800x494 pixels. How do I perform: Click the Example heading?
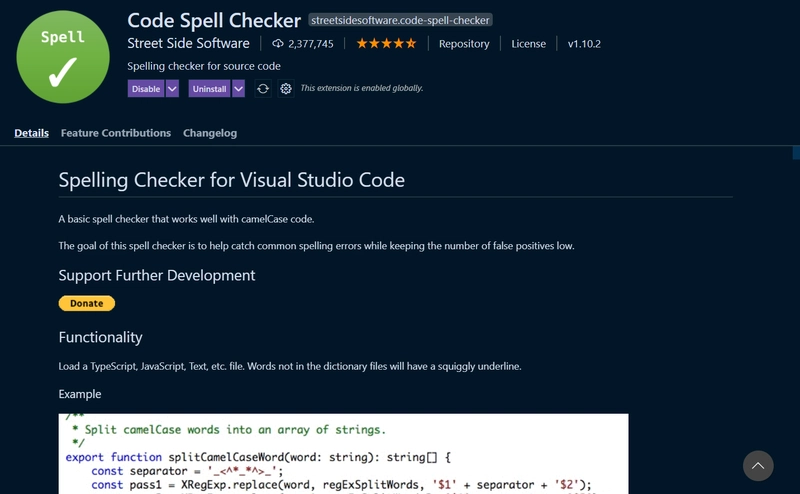click(x=80, y=394)
